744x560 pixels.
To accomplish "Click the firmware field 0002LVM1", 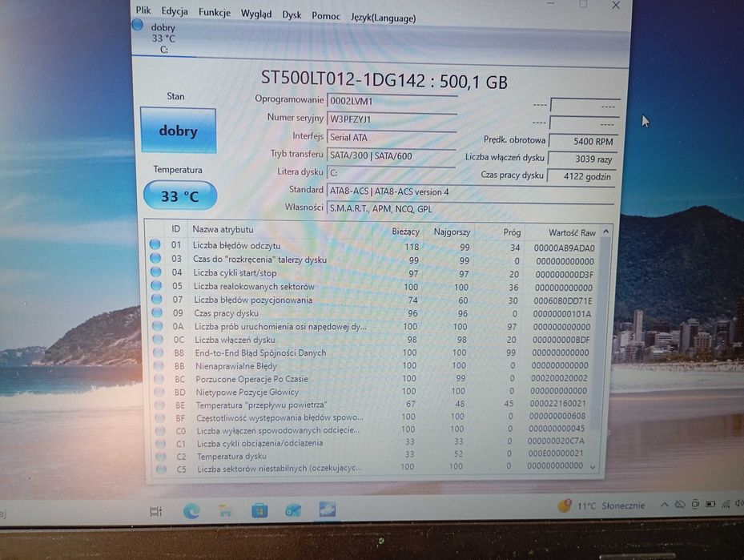I will point(392,101).
